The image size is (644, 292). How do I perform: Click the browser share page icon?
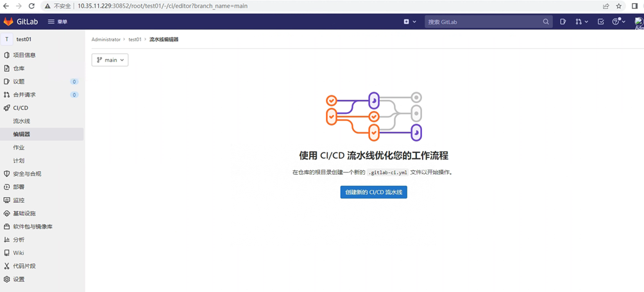606,6
